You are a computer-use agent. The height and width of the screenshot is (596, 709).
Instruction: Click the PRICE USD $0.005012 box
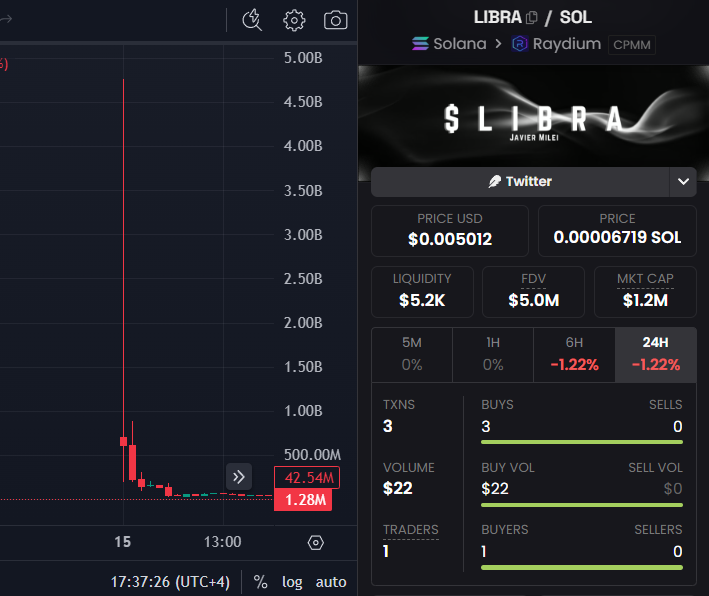(450, 231)
